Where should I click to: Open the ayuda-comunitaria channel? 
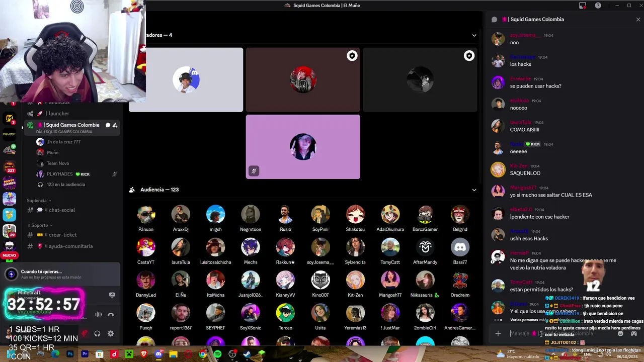point(71,246)
